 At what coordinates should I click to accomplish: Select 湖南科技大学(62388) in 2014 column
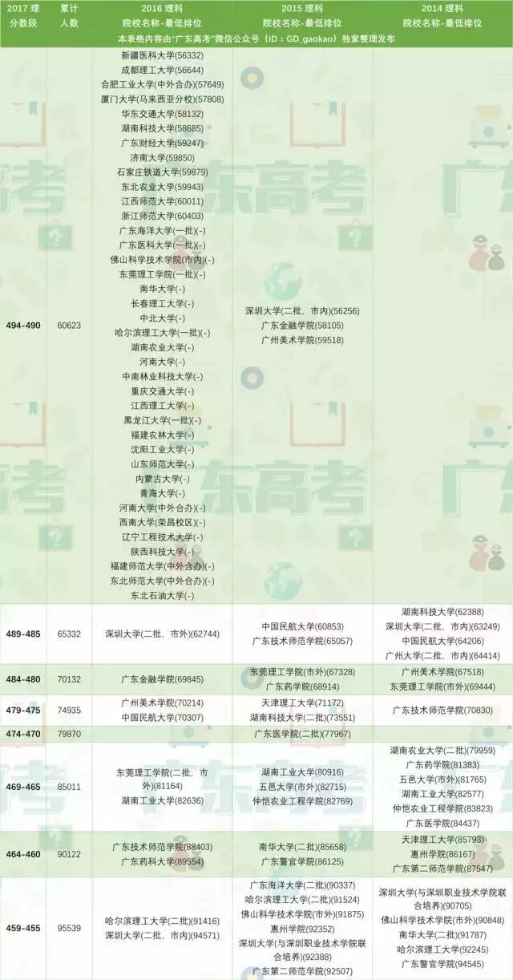442,612
